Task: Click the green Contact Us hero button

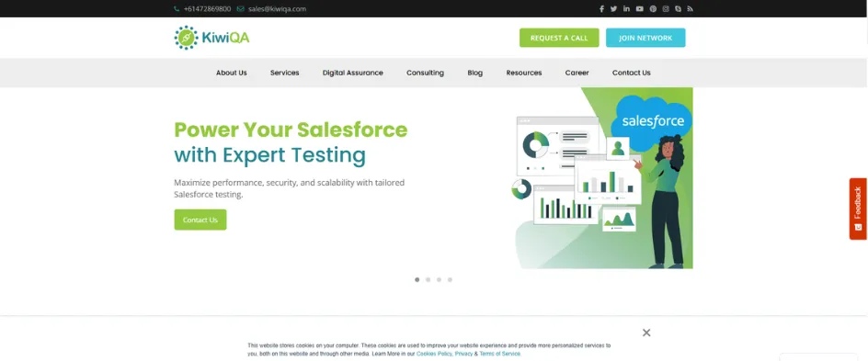Action: [200, 220]
